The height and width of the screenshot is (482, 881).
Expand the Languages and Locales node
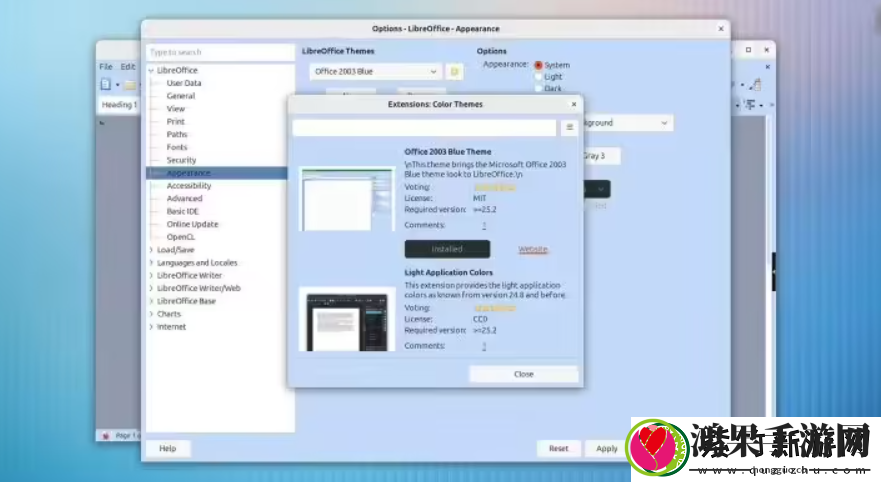[151, 262]
